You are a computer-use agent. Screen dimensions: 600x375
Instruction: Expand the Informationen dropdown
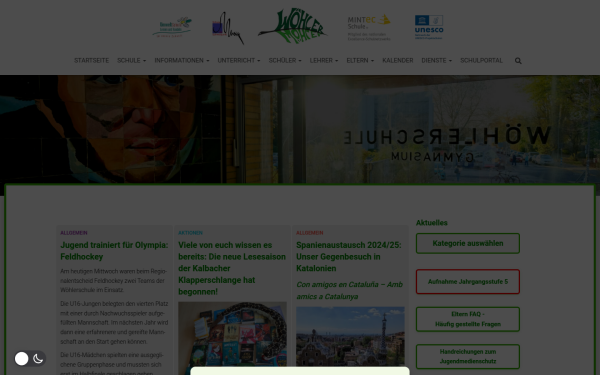[x=182, y=60]
